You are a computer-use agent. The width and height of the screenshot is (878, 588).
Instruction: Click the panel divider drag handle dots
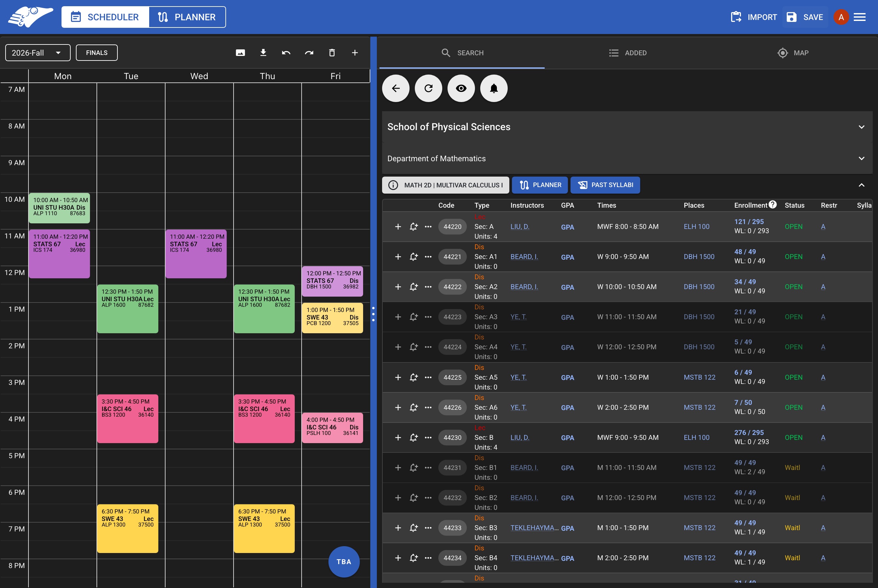373,314
